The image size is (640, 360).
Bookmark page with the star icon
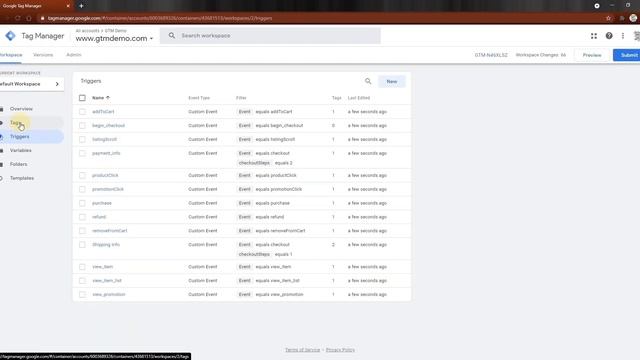609,18
